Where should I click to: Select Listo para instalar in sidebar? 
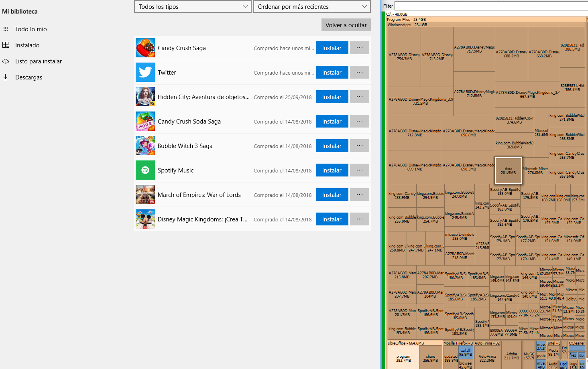[x=39, y=61]
